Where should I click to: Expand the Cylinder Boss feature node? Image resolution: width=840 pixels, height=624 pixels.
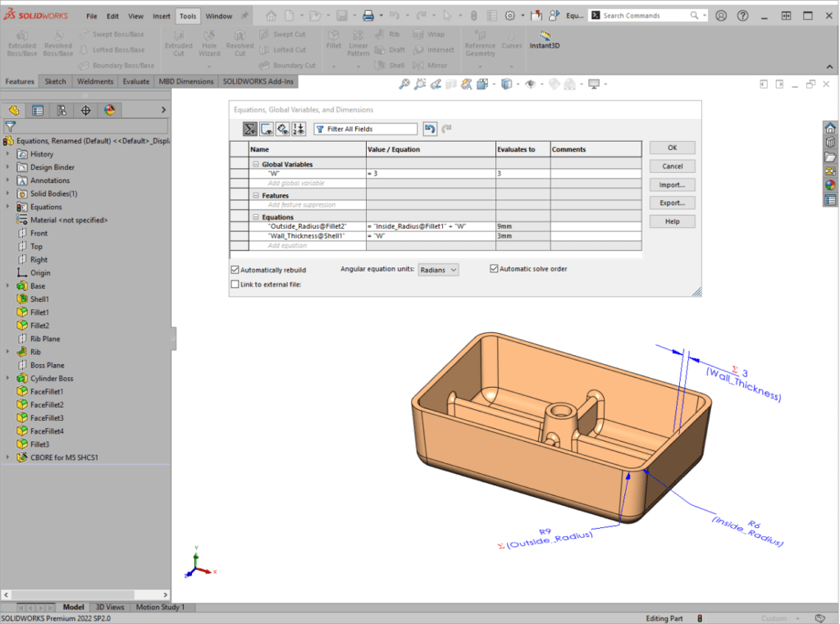tap(8, 378)
